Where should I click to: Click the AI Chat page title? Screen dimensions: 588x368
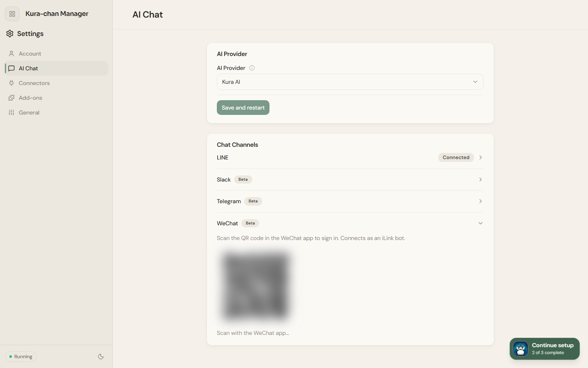coord(147,15)
